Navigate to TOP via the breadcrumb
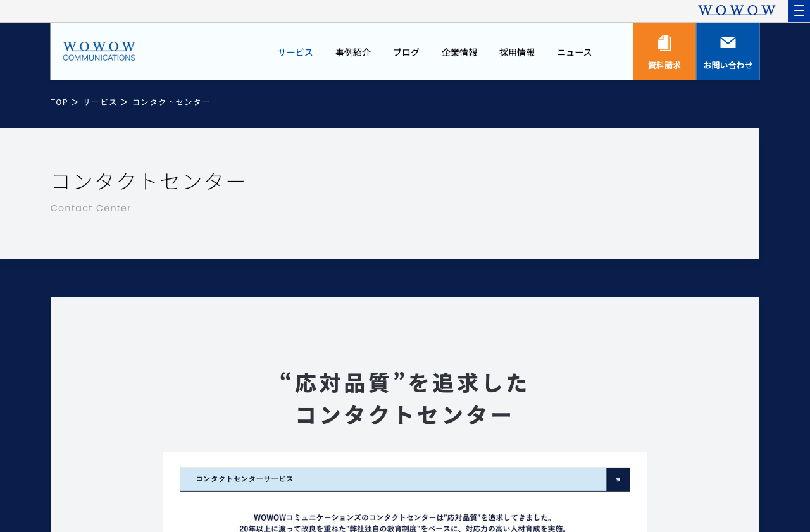810x532 pixels. point(59,101)
